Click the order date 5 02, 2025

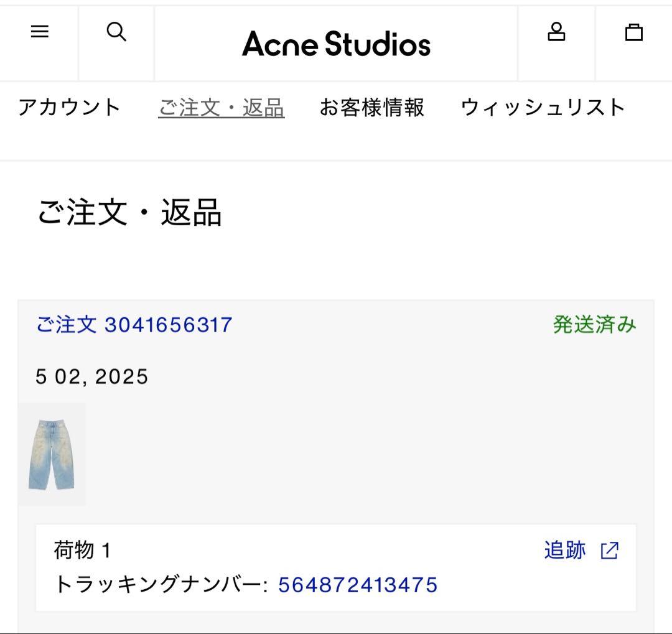click(x=91, y=376)
